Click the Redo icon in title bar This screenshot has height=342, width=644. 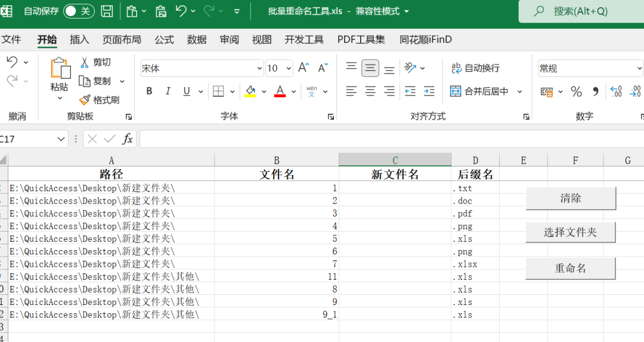coord(209,11)
